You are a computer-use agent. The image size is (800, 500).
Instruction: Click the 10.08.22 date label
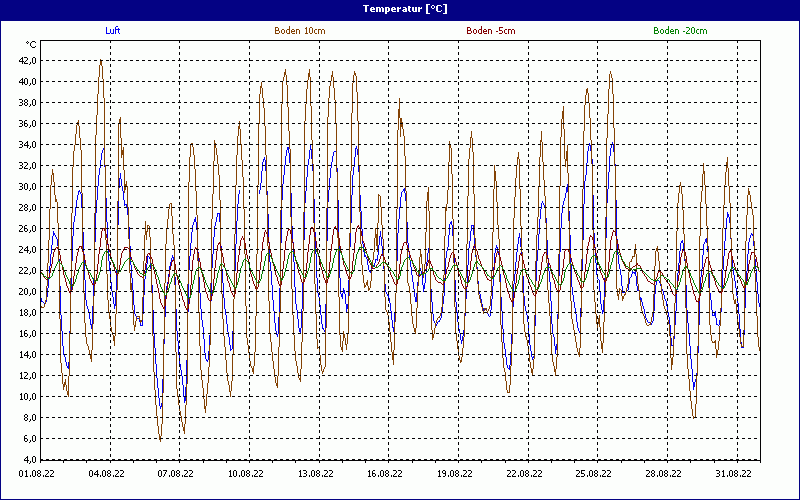pos(245,475)
